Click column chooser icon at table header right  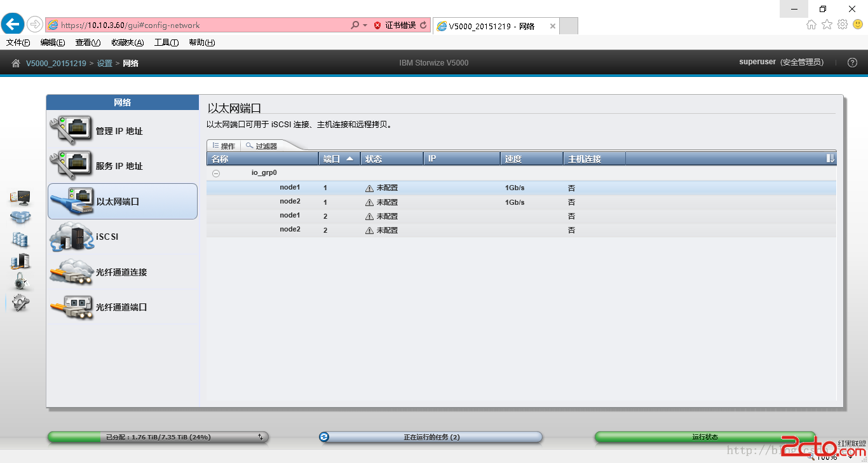pos(830,158)
